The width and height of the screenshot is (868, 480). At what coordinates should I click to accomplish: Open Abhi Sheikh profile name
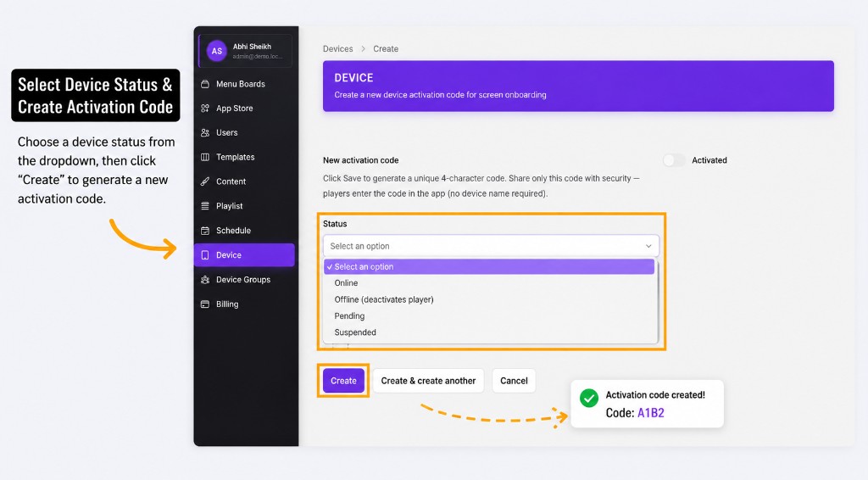tap(252, 47)
